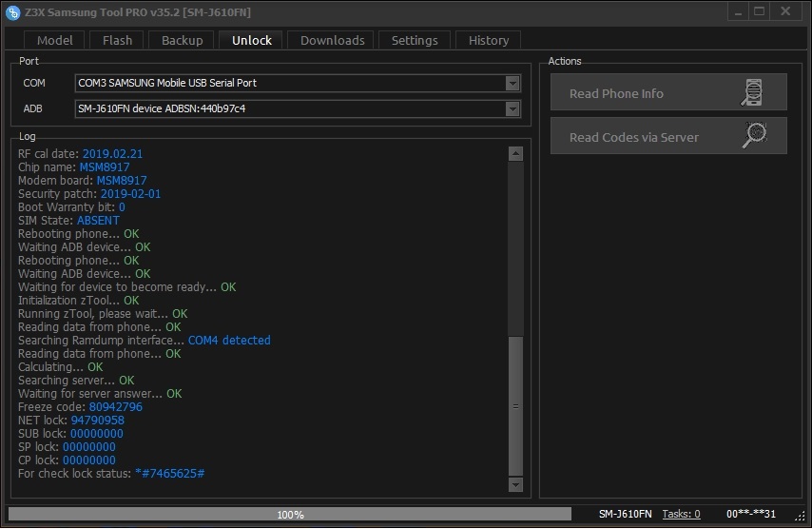Click the Freeze code value 80942796
The height and width of the screenshot is (529, 812).
[115, 407]
